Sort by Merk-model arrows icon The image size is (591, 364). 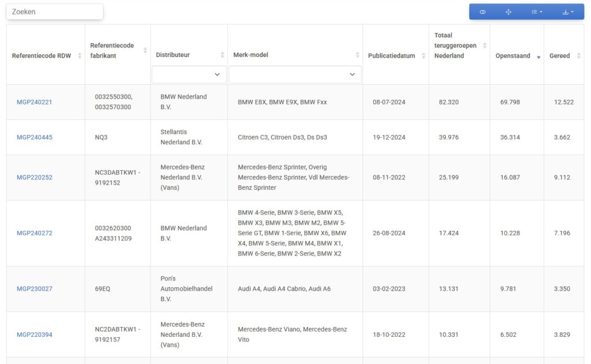(357, 55)
